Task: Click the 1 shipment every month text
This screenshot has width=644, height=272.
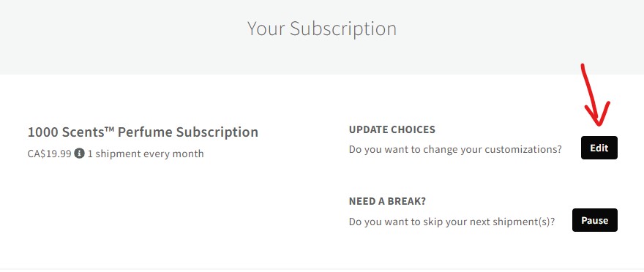Action: click(146, 154)
